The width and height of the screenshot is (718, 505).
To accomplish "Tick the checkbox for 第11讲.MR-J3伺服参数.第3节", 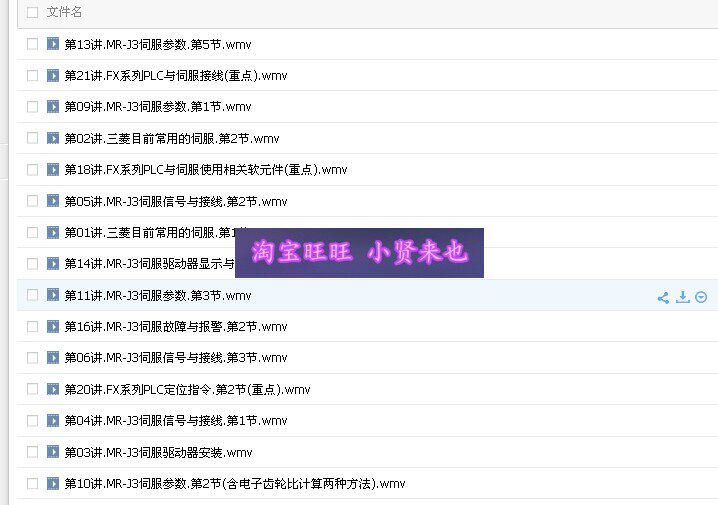I will (32, 295).
